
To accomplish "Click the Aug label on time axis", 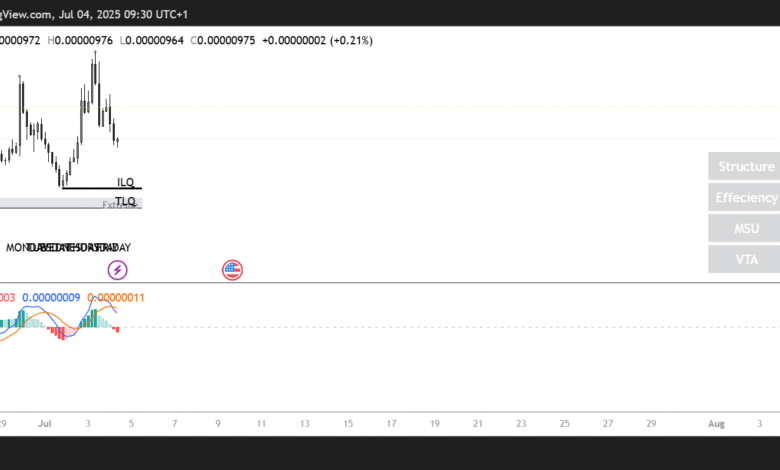I will pyautogui.click(x=716, y=424).
